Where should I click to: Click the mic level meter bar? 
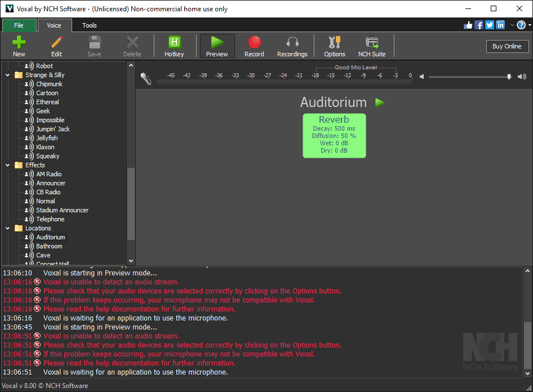(284, 82)
